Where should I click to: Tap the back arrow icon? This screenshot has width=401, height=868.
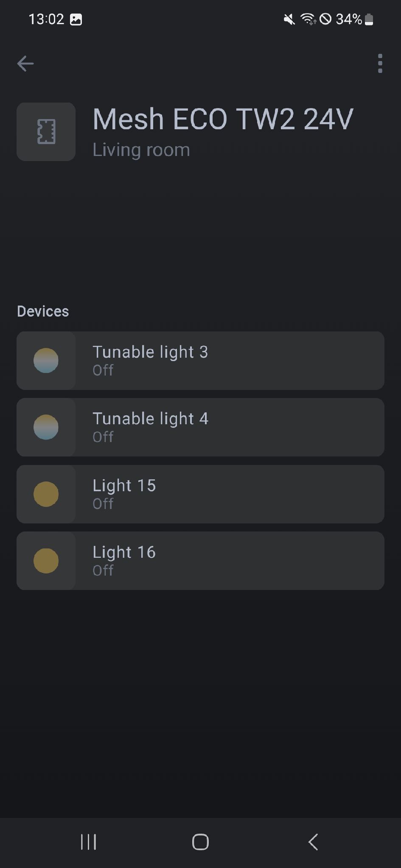point(25,64)
